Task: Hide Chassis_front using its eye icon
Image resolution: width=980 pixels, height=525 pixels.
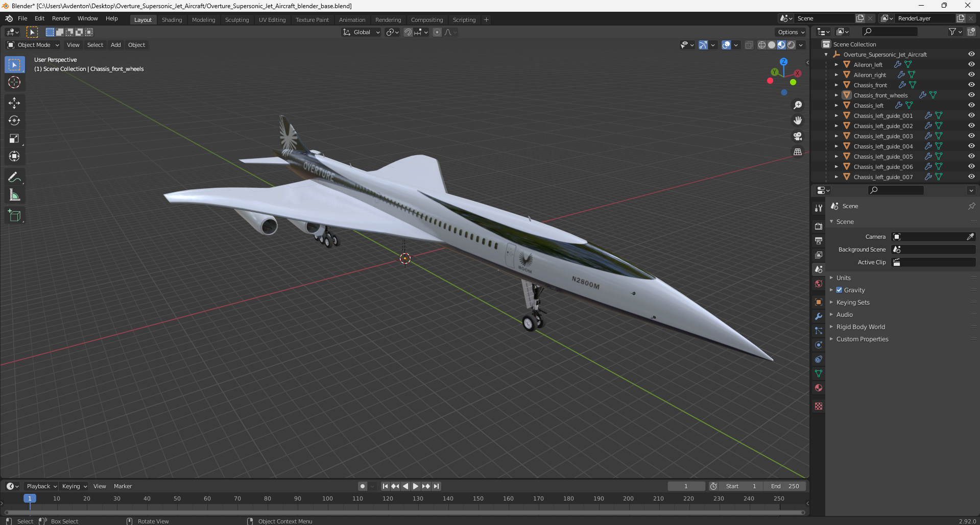Action: click(971, 85)
